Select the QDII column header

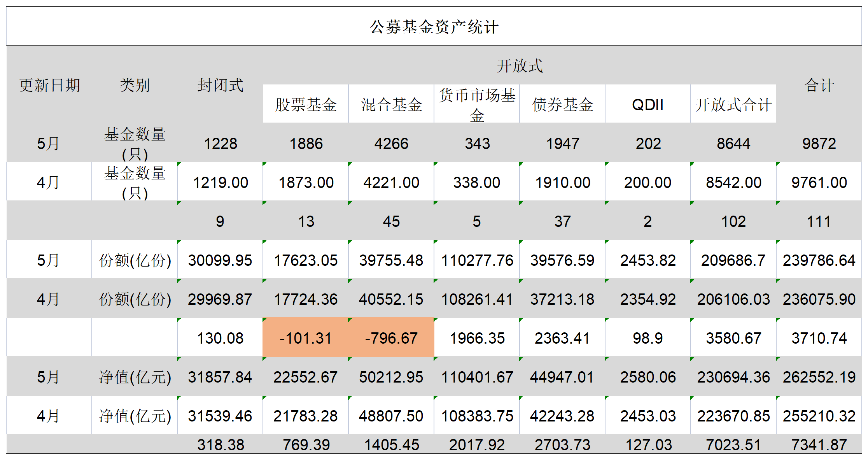[x=648, y=104]
